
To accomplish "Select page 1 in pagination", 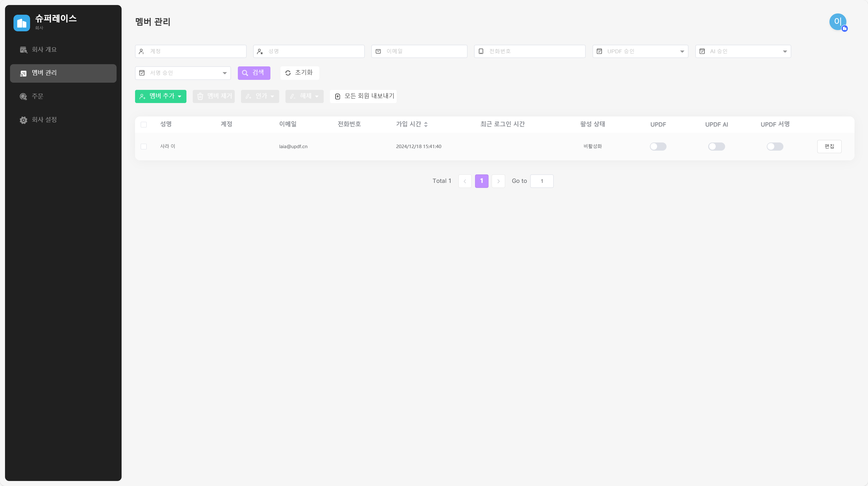I will 482,181.
